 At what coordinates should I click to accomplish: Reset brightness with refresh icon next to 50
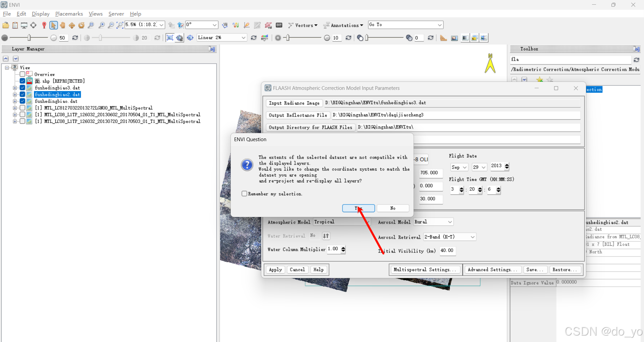75,38
